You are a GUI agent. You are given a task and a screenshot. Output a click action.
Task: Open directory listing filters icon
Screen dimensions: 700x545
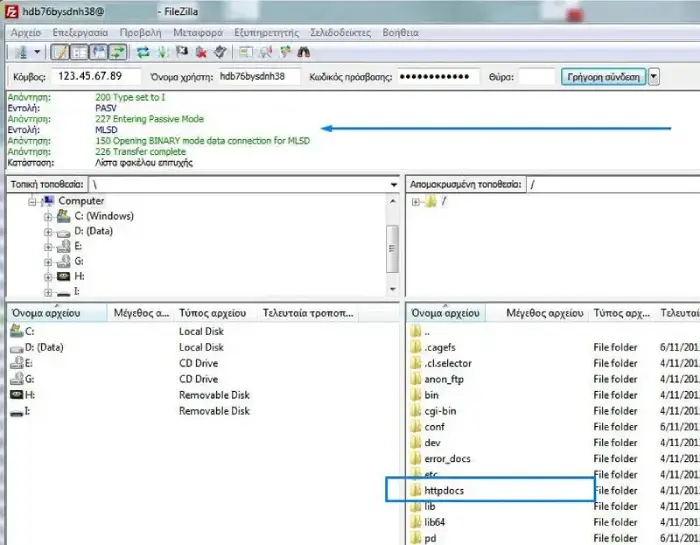246,53
